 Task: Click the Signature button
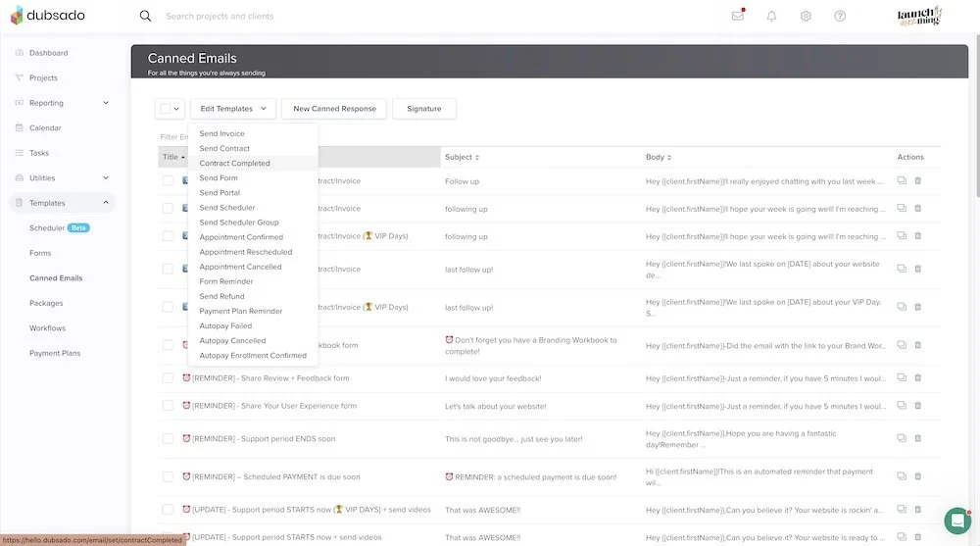[423, 109]
